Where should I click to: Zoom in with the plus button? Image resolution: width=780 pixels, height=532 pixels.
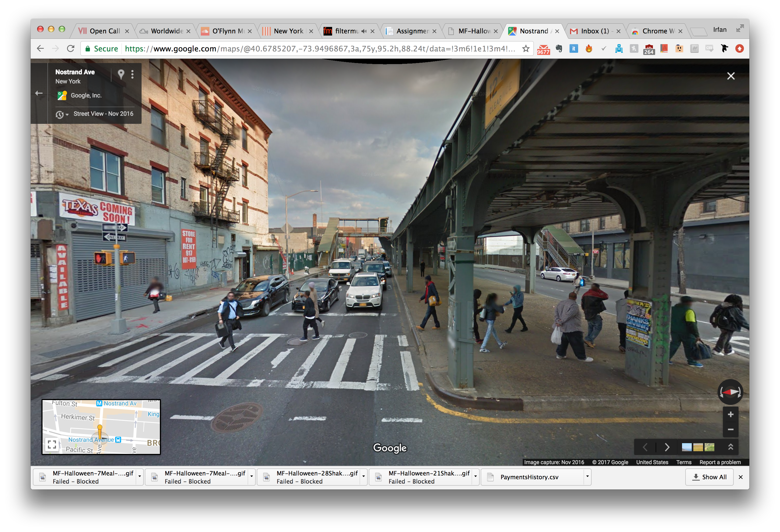(730, 415)
